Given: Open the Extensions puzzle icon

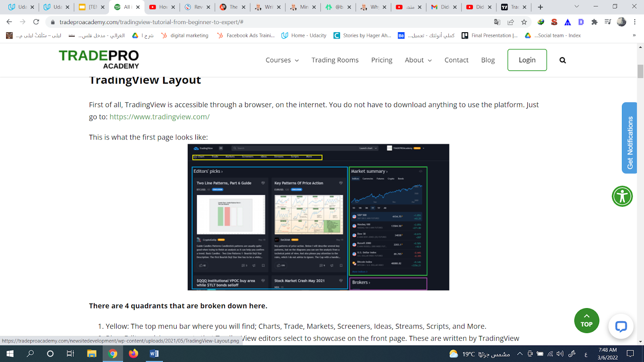Looking at the screenshot, I should click(594, 22).
